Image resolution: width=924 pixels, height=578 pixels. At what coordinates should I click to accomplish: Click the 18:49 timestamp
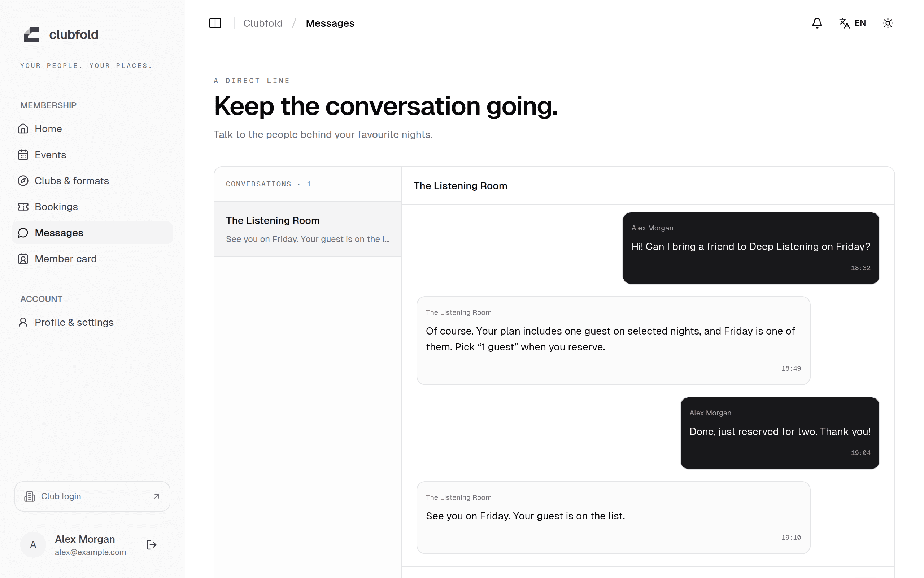coord(791,368)
